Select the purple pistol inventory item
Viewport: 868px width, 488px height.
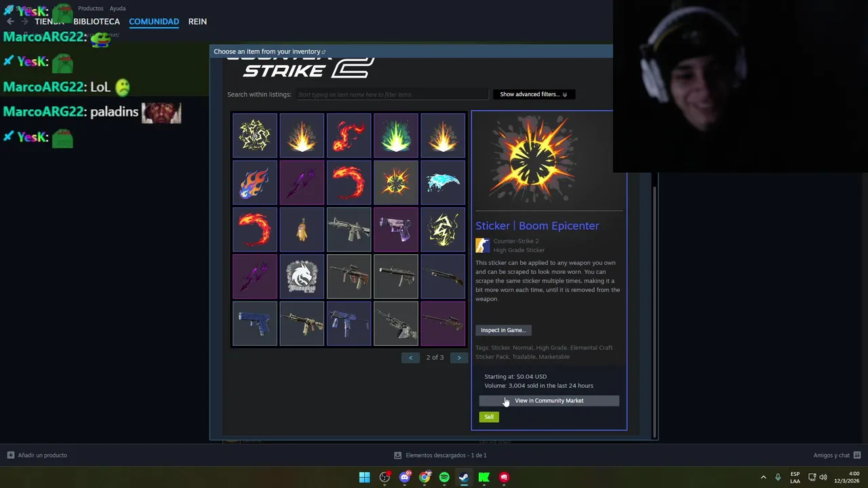[396, 230]
